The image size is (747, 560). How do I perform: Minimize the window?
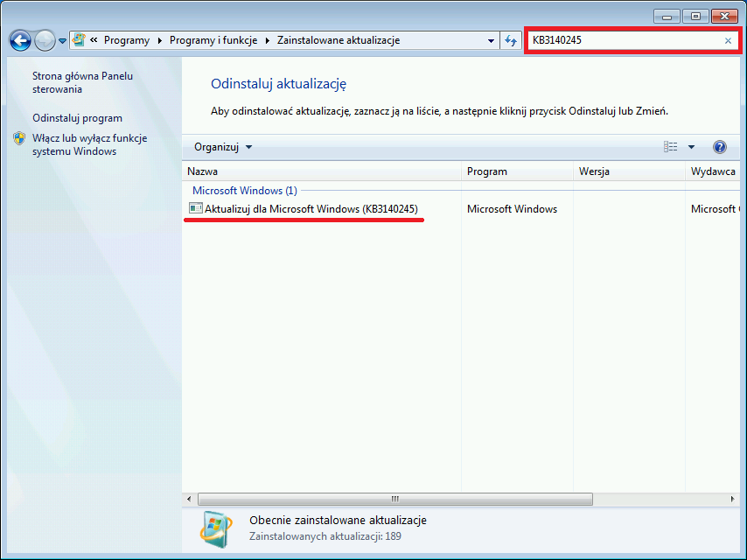coord(667,17)
